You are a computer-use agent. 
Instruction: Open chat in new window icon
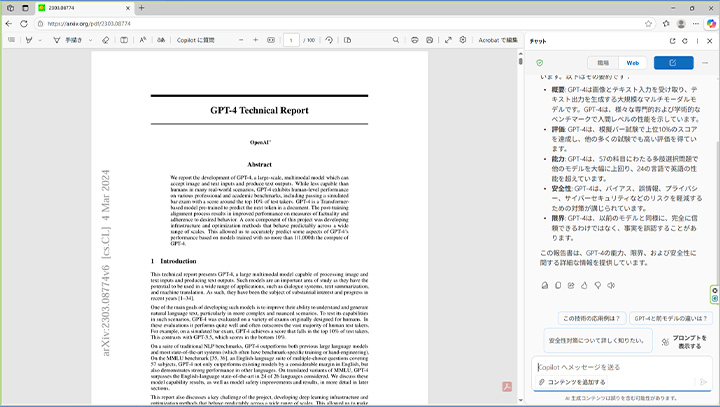point(672,41)
